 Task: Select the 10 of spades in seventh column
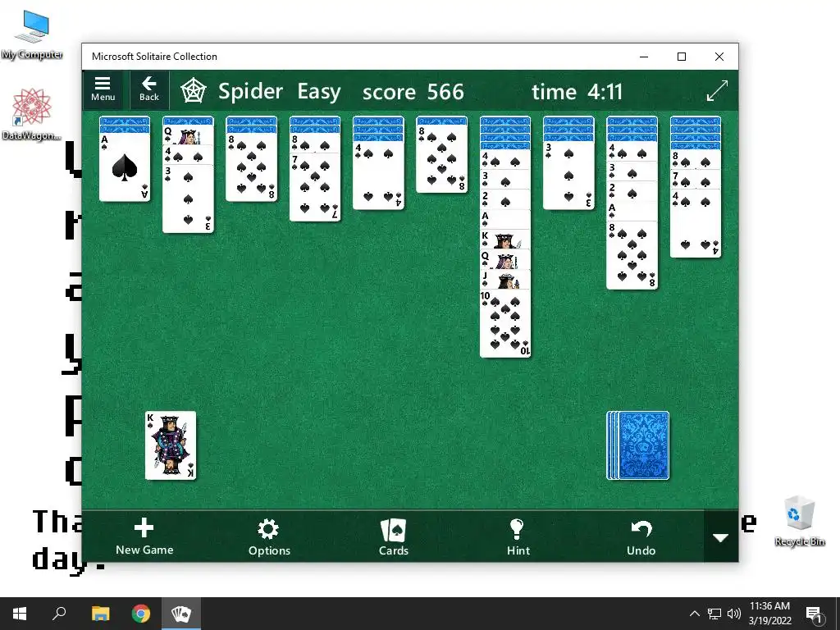[x=505, y=323]
